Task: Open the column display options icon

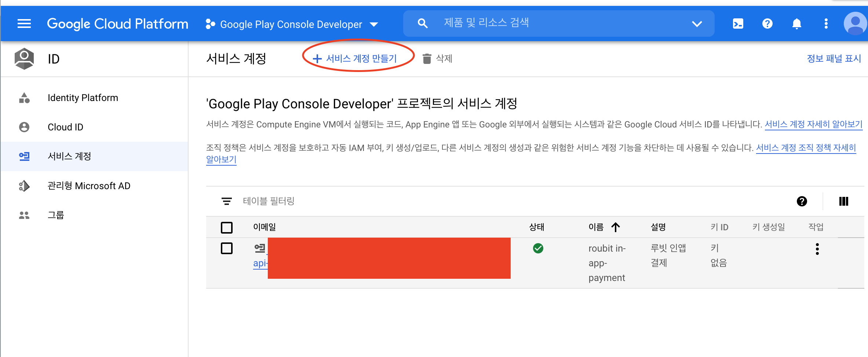Action: [843, 201]
